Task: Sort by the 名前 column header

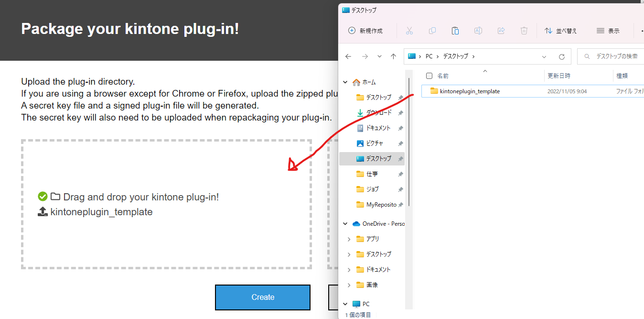Action: (x=443, y=76)
